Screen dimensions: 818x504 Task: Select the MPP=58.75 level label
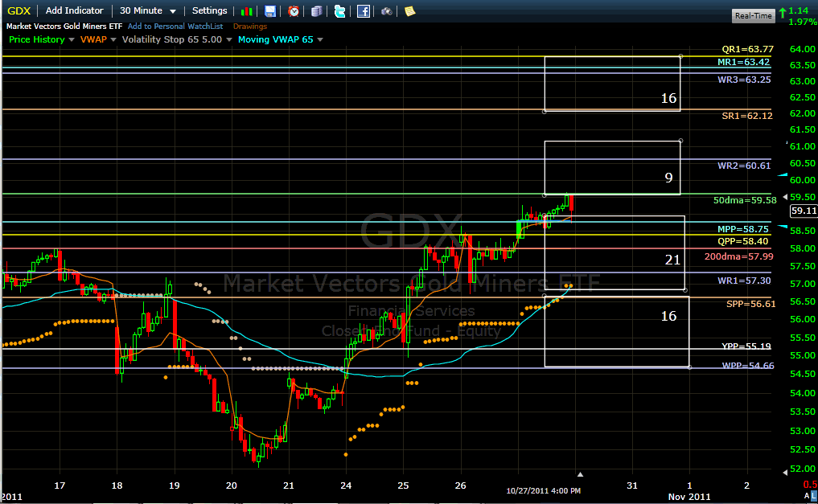[x=743, y=229]
